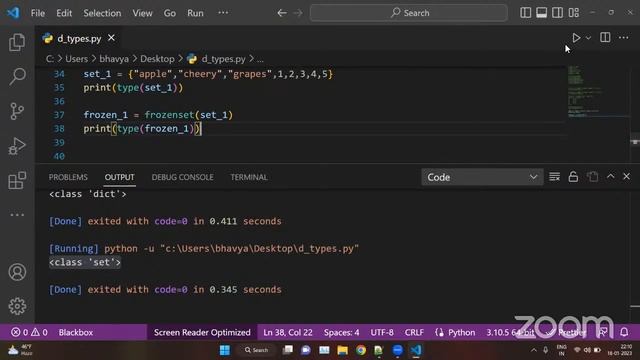This screenshot has height=360, width=640.
Task: Toggle the primary side bar layout icon
Action: click(x=525, y=13)
